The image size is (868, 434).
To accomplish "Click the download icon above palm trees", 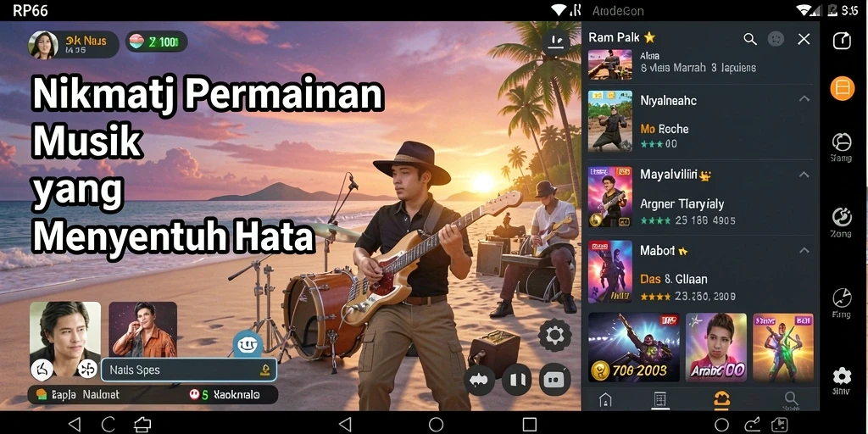I will point(556,42).
